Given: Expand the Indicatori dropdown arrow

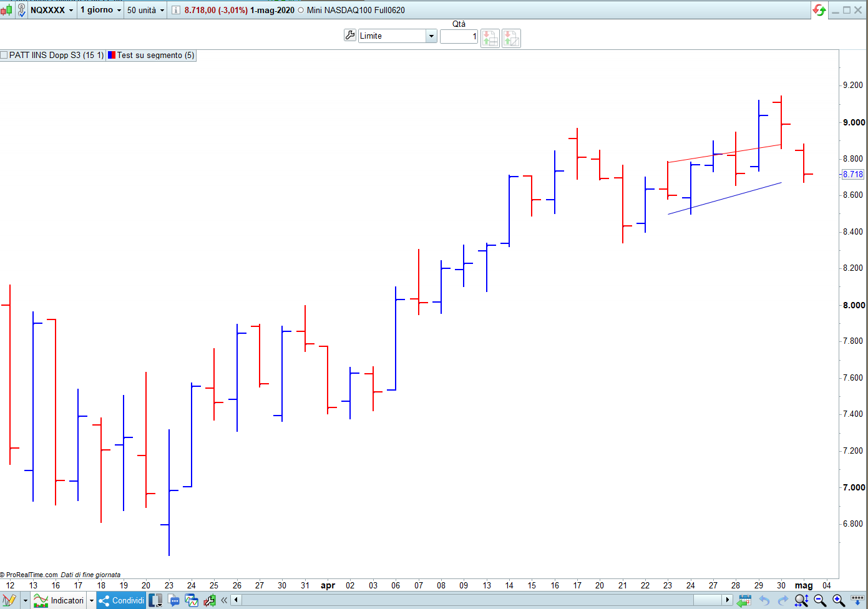Looking at the screenshot, I should [x=92, y=601].
